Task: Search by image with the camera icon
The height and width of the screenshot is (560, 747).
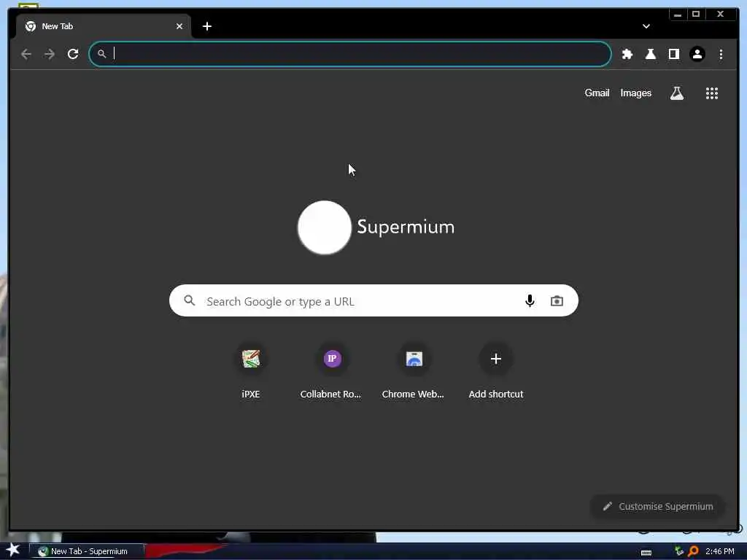Action: click(557, 301)
